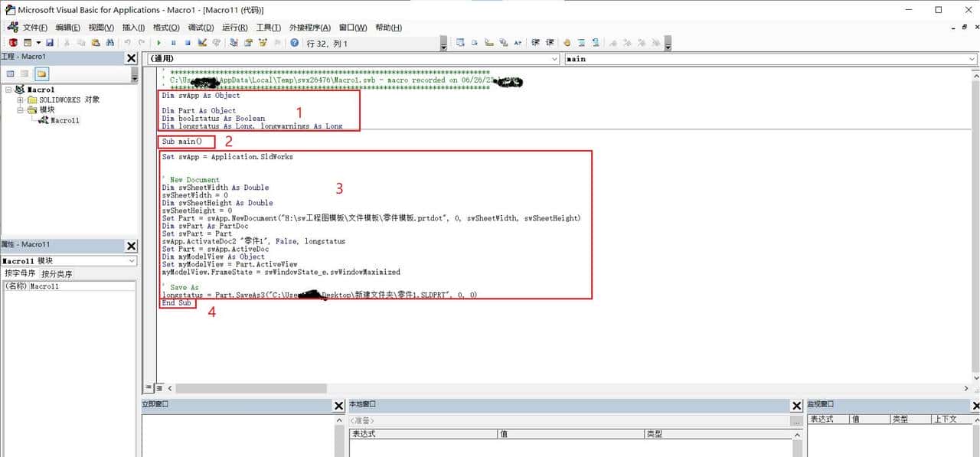Select Macro11 under the 模块 folder
This screenshot has height=457, width=980.
point(63,120)
